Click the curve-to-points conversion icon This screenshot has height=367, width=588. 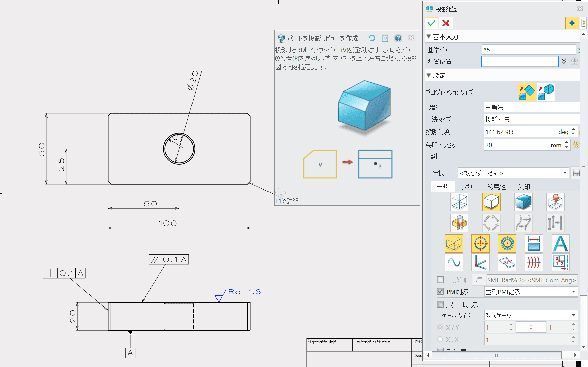(x=523, y=222)
